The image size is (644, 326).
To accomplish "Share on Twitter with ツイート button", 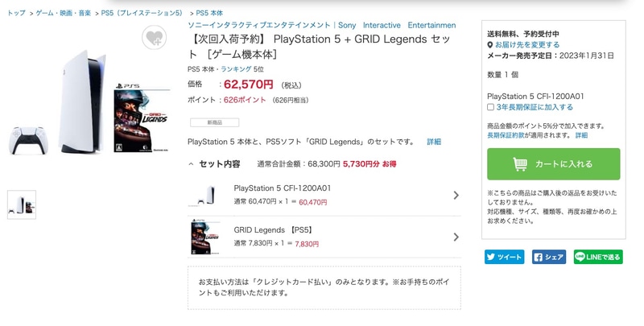I will (x=504, y=257).
